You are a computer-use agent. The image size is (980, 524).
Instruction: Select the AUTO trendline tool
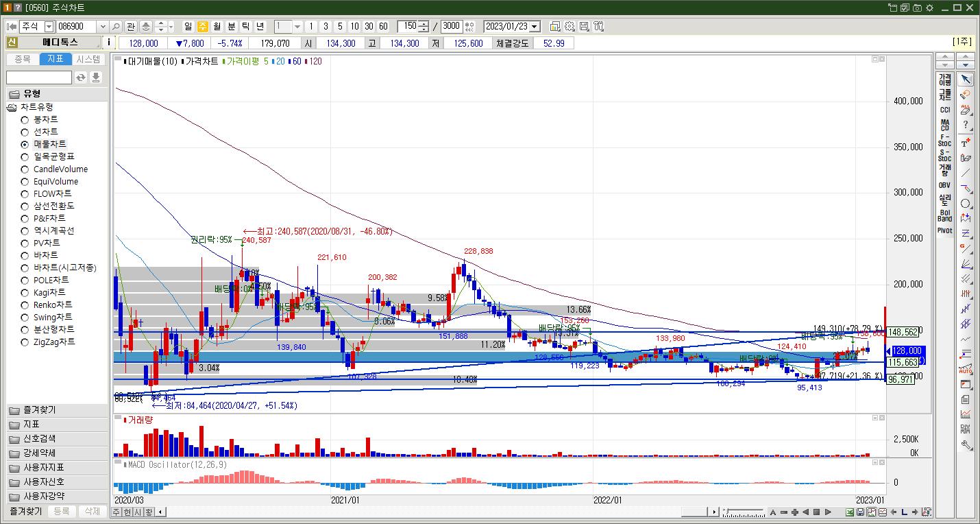coord(966,369)
